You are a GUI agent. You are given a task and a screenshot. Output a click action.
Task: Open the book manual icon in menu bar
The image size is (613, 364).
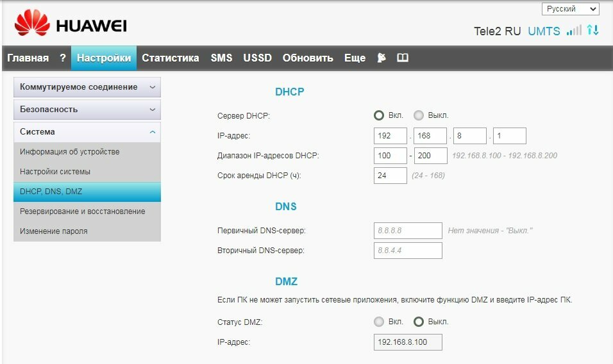point(403,58)
